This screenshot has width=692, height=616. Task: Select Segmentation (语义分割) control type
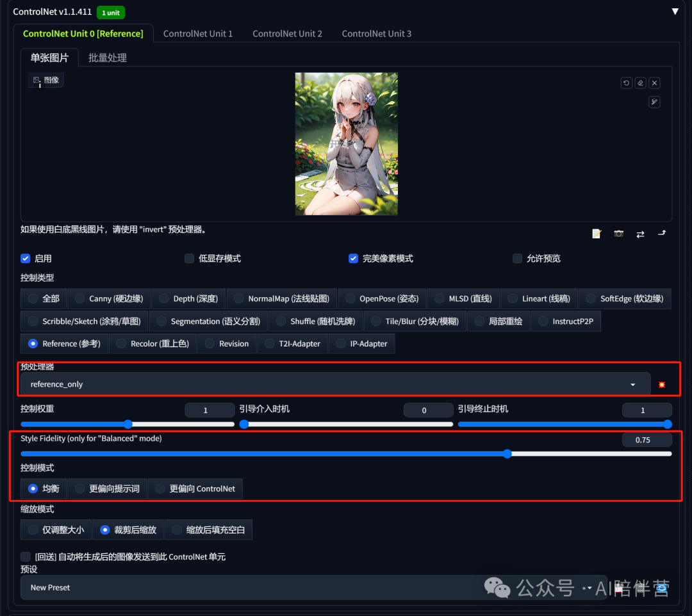[208, 321]
